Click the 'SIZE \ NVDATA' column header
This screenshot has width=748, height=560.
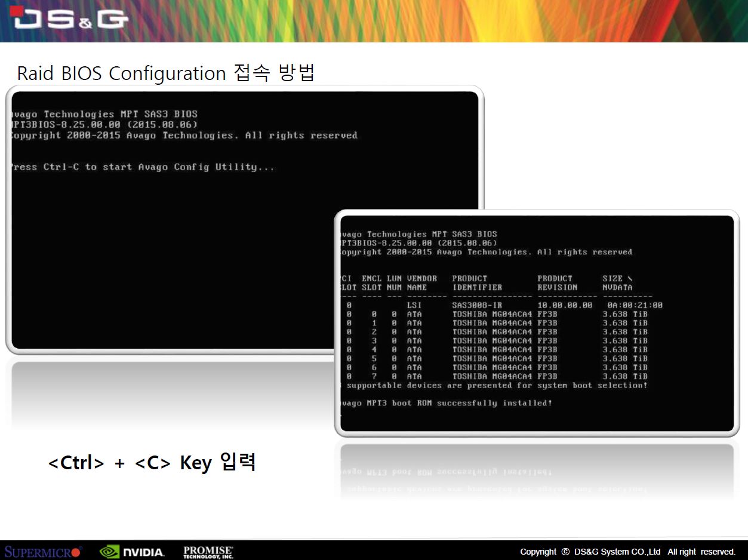point(617,283)
